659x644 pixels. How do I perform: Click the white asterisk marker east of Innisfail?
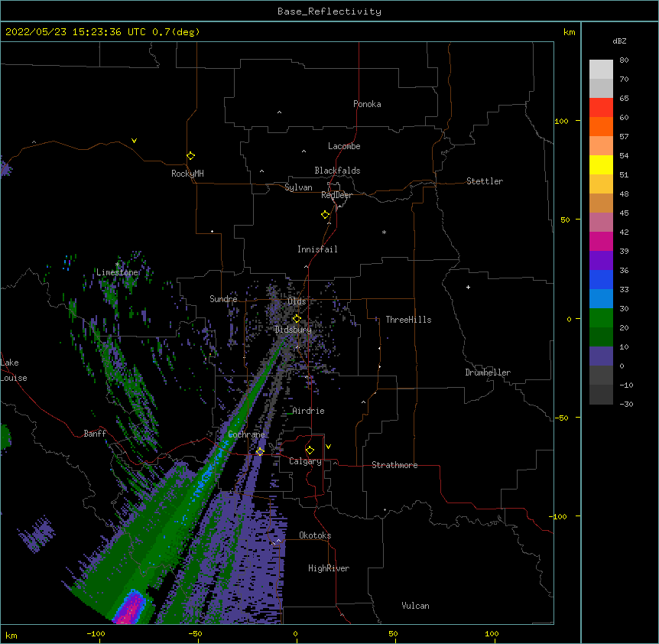pyautogui.click(x=384, y=232)
